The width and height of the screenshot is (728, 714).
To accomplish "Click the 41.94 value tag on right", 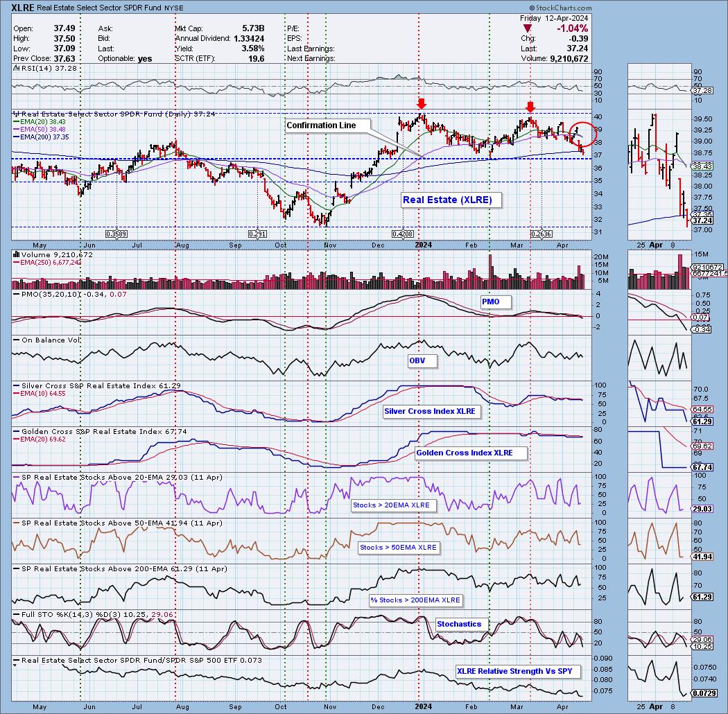I will 702,557.
